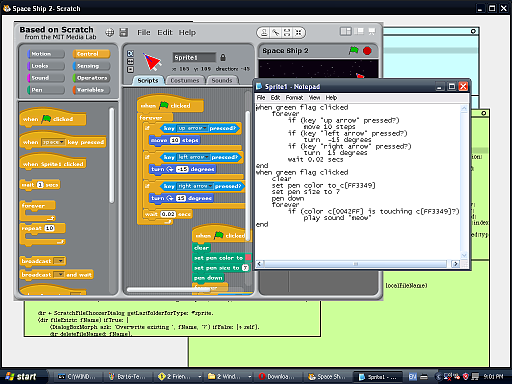Open the Space Sh... taskbar button

point(328,377)
